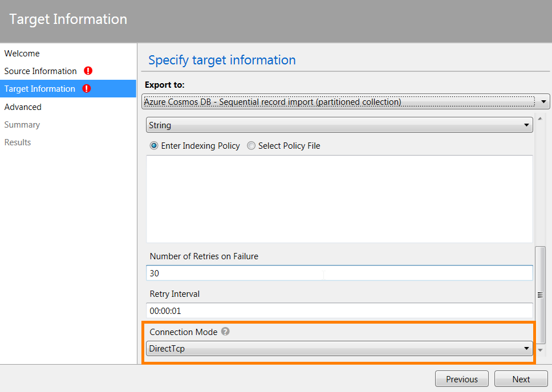Select the Target Information step
Image resolution: width=552 pixels, height=392 pixels.
(x=40, y=89)
